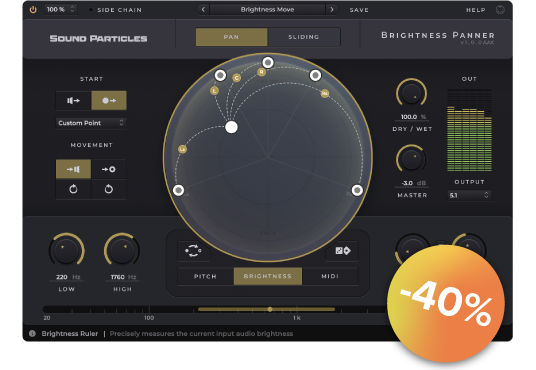This screenshot has width=536, height=370.
Task: Choose the move-to-speaker movement icon
Action: [x=73, y=169]
